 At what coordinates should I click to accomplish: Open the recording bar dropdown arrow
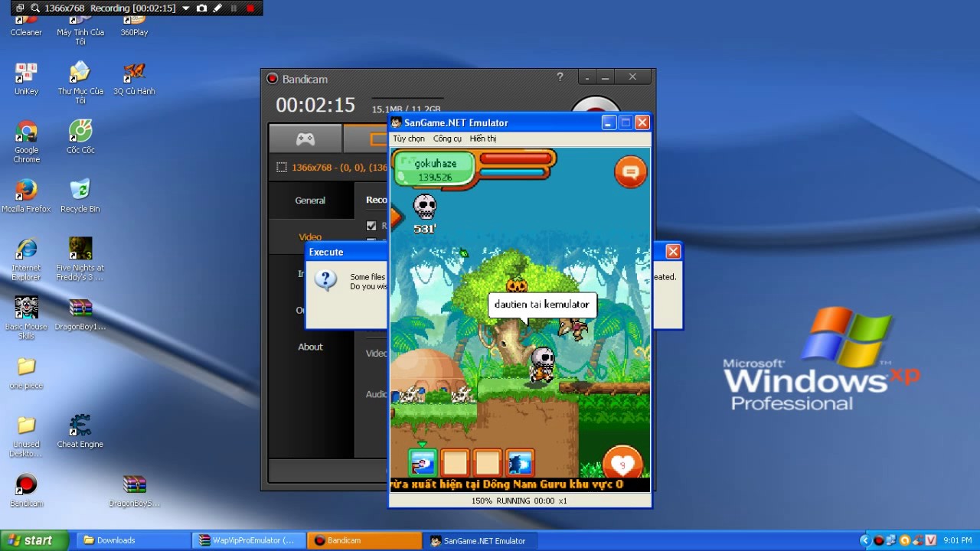185,8
